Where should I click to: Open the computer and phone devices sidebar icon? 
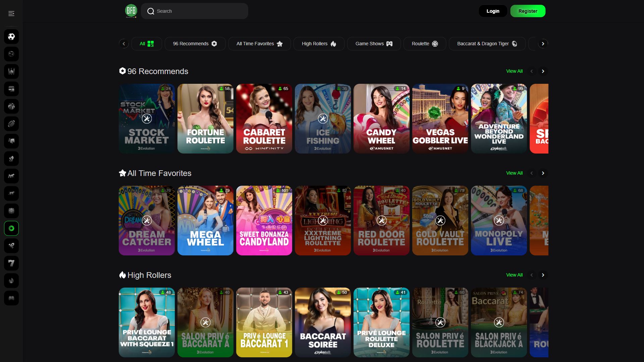click(x=11, y=89)
